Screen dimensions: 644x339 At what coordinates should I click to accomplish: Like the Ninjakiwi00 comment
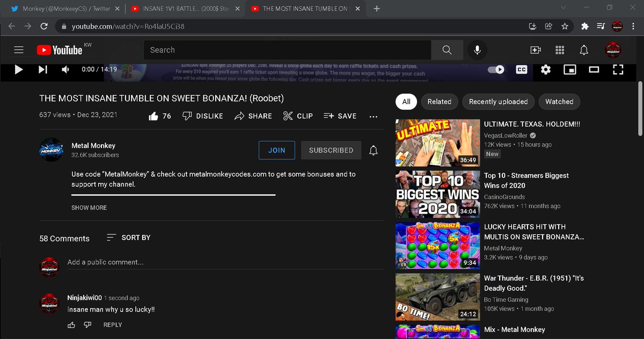(71, 324)
